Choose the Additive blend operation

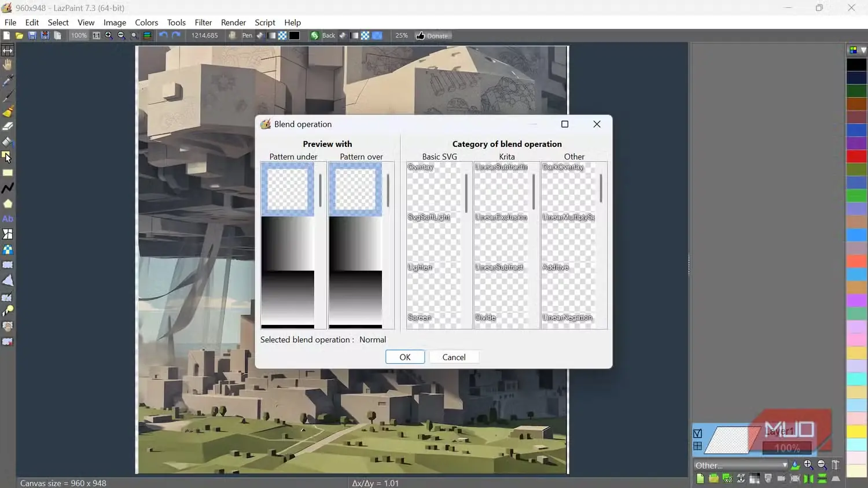coord(569,287)
